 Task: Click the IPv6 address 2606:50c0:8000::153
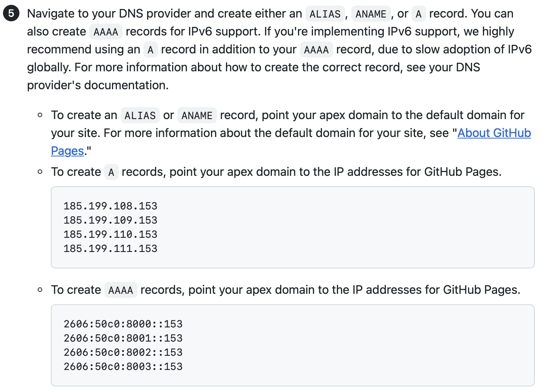point(123,324)
